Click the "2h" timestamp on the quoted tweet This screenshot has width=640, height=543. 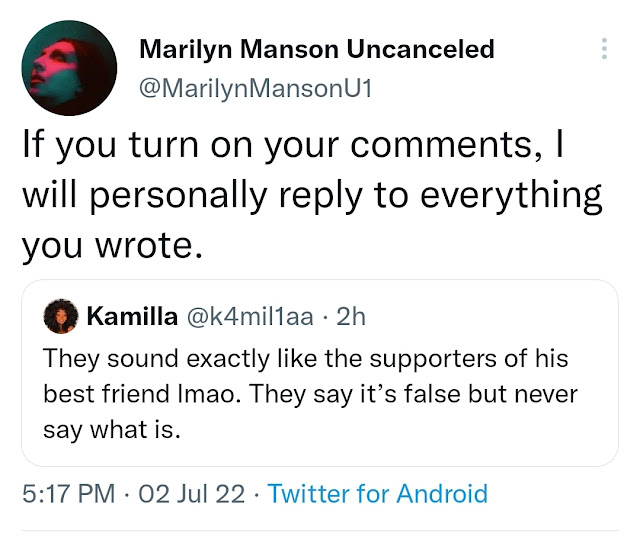(x=352, y=317)
